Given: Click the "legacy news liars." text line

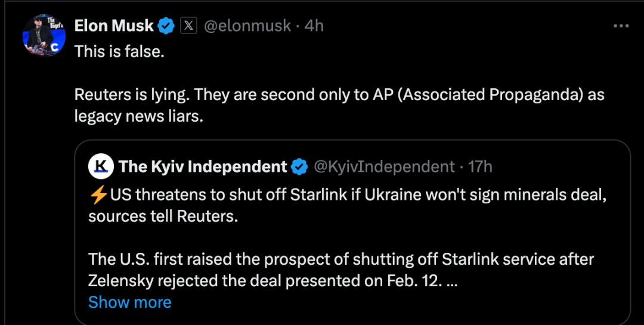Looking at the screenshot, I should coord(138,116).
